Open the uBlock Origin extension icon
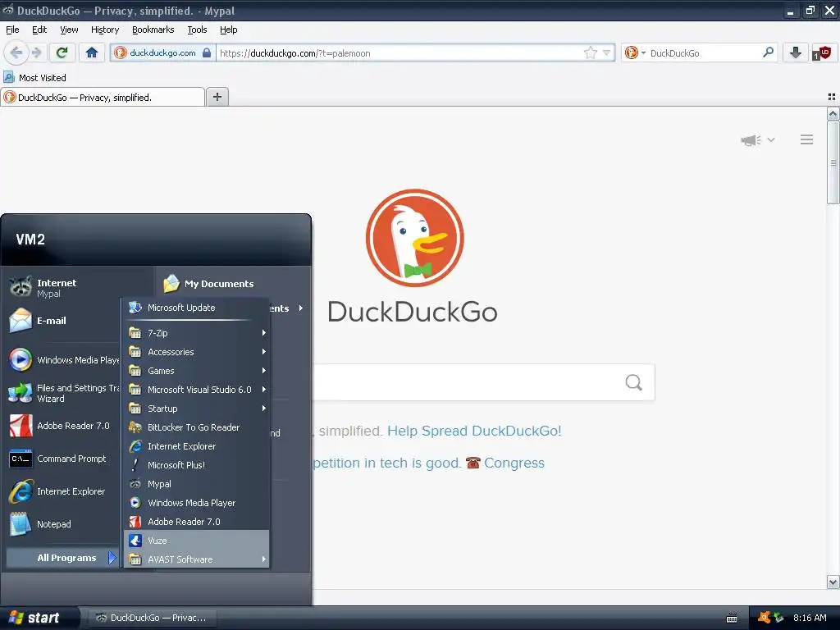 point(821,53)
